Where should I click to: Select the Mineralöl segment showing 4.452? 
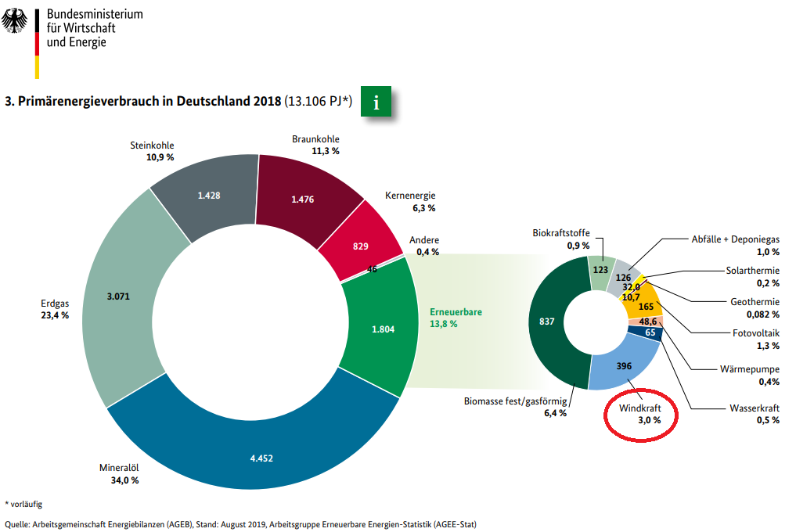[261, 457]
